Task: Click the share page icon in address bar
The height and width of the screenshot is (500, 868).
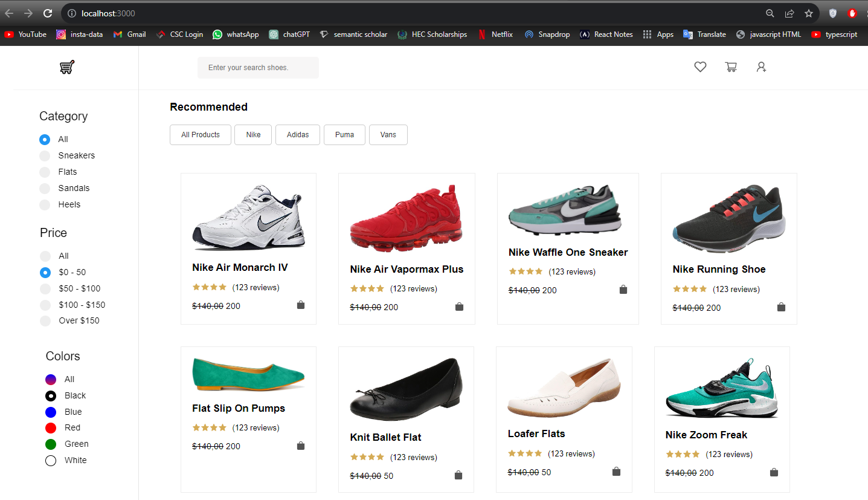Action: 789,13
